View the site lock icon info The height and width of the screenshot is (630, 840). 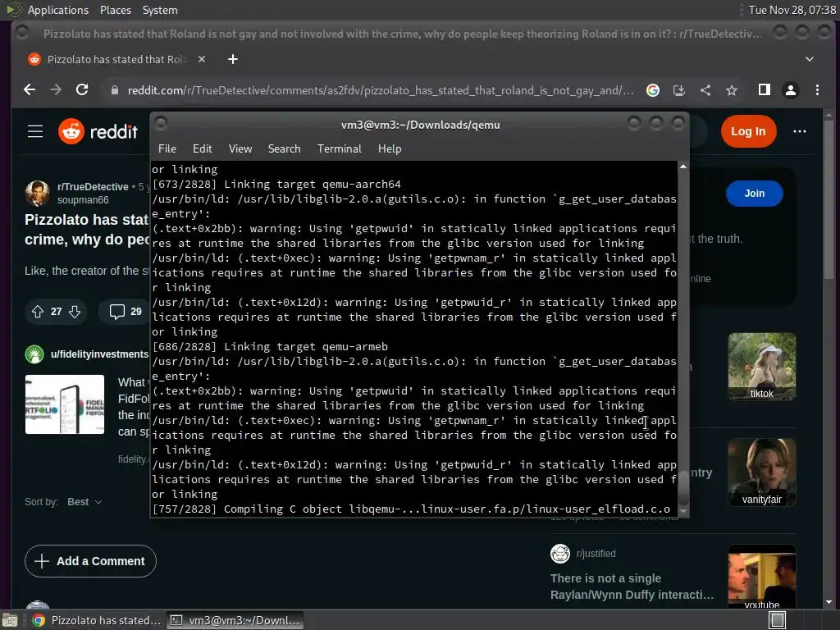[114, 90]
